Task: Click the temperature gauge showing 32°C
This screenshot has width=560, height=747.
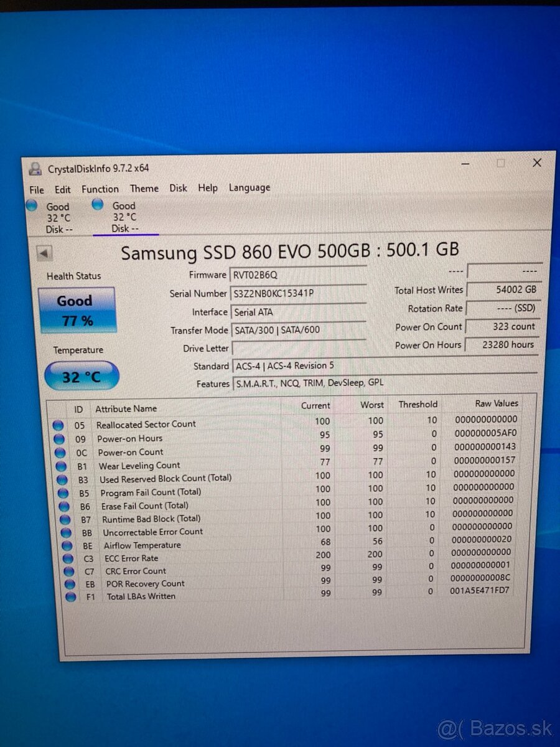Action: (x=81, y=376)
